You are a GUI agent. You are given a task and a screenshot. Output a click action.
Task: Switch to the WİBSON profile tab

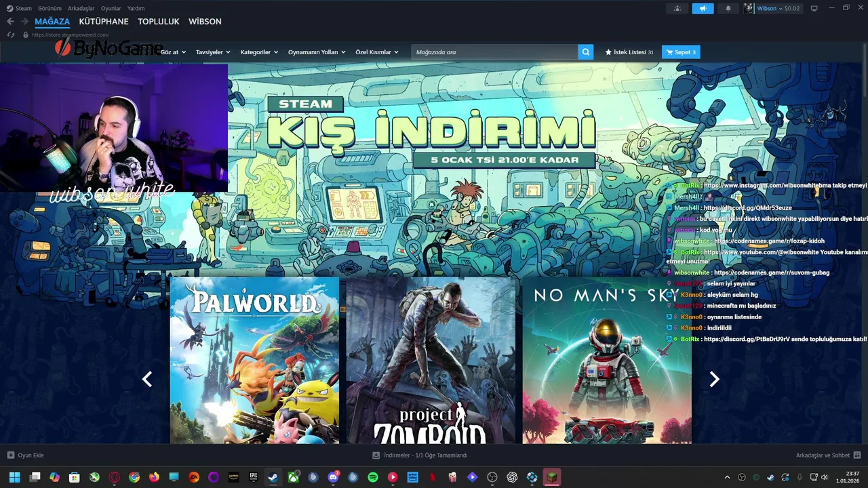pyautogui.click(x=205, y=22)
